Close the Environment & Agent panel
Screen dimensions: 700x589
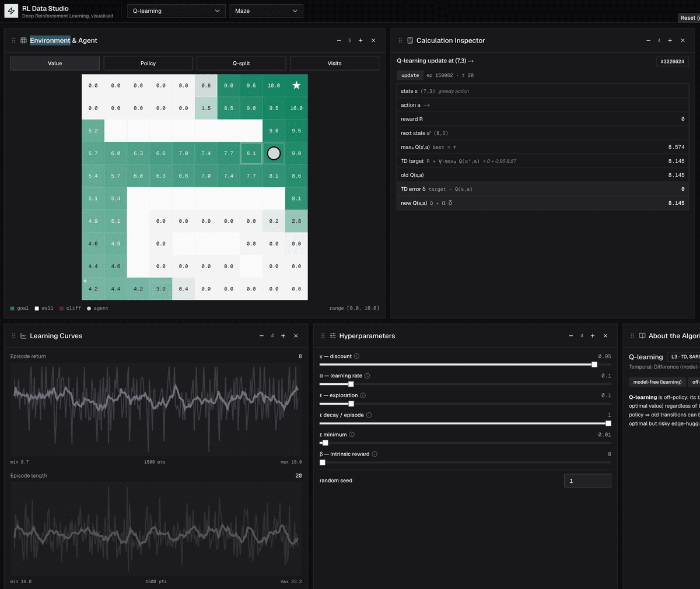(x=373, y=41)
